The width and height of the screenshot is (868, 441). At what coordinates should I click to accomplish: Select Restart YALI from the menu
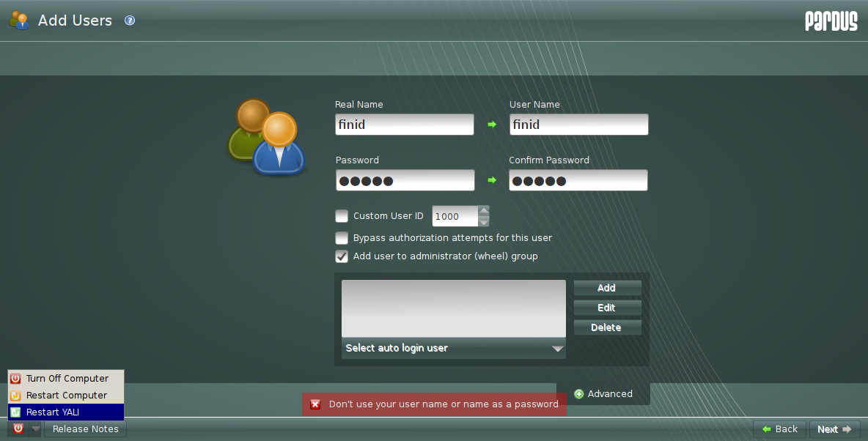55,412
